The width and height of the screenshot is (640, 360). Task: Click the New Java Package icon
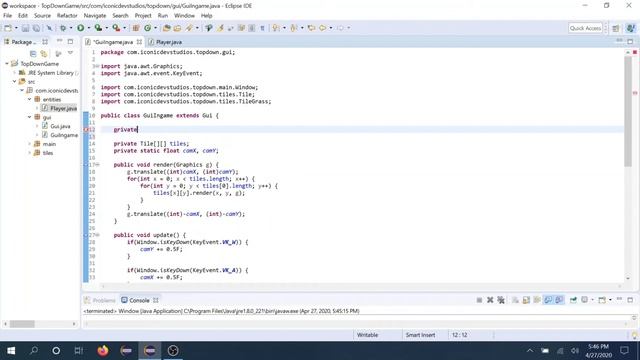136,28
